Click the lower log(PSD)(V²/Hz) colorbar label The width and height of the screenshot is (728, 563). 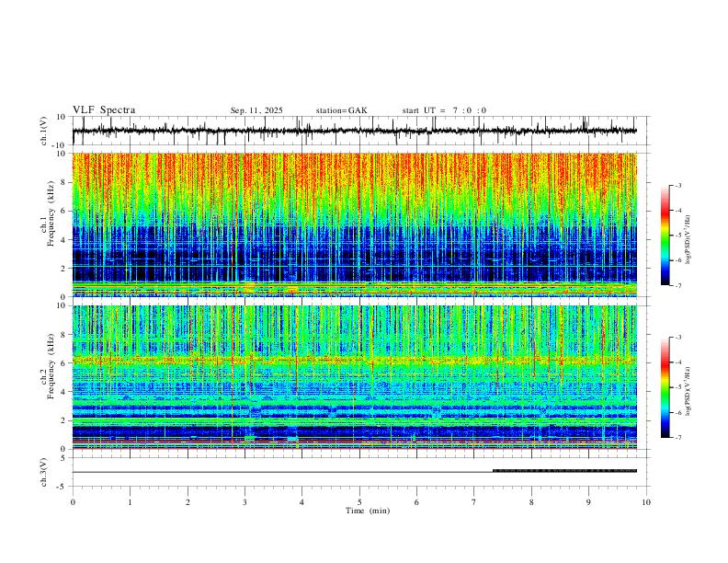[x=688, y=391]
